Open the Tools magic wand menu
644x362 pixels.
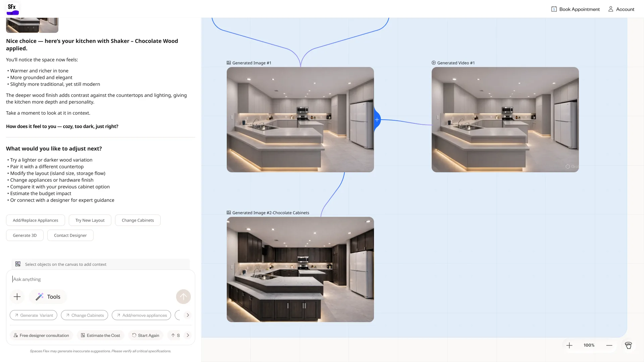coord(48,297)
